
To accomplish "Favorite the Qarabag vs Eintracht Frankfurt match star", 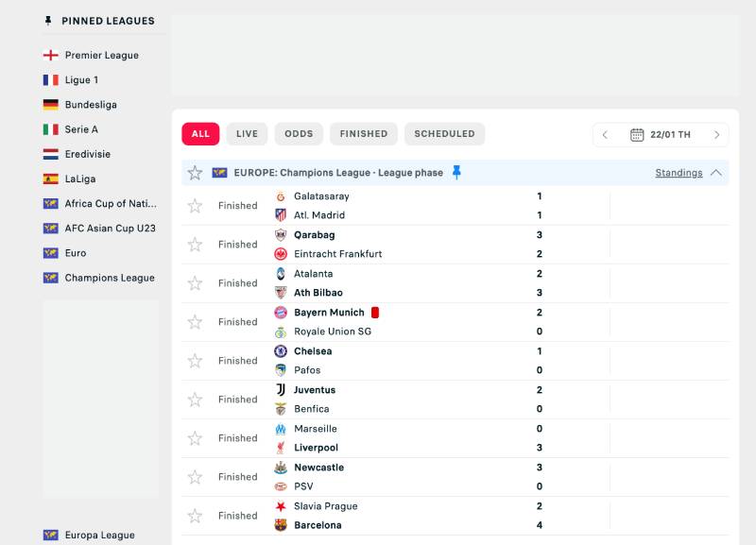I will 195,245.
